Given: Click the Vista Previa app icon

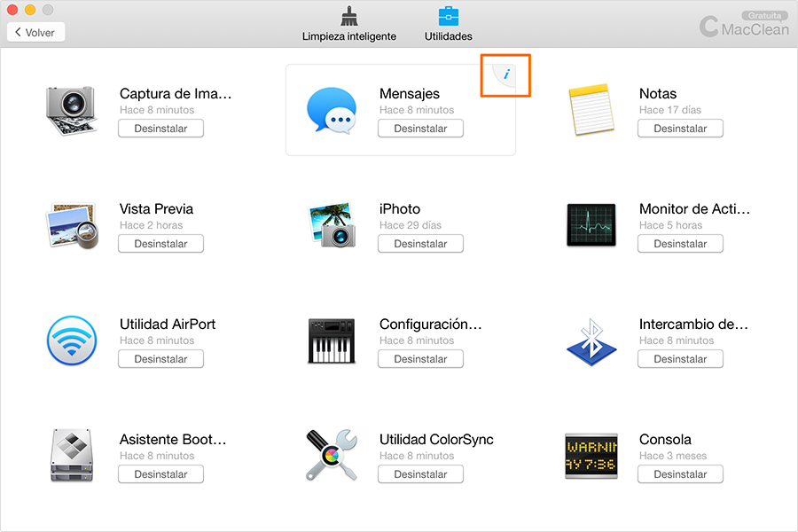Looking at the screenshot, I should tap(71, 226).
